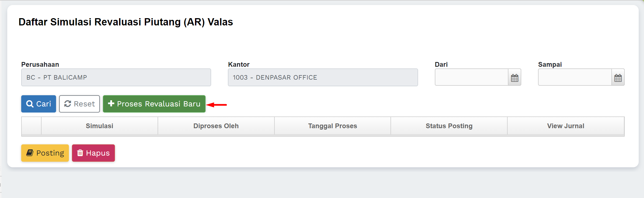Focus the Dari date input field
This screenshot has width=644, height=198.
coord(471,77)
